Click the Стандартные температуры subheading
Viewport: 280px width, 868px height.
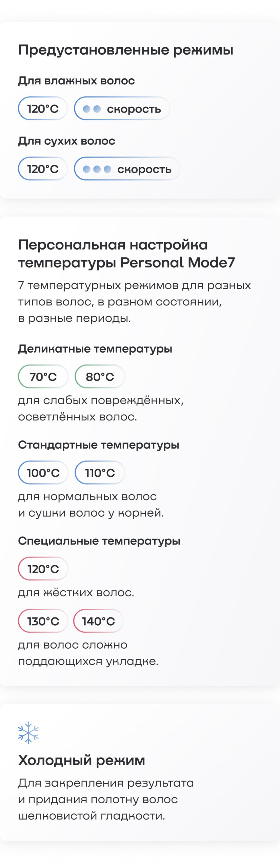[x=99, y=445]
